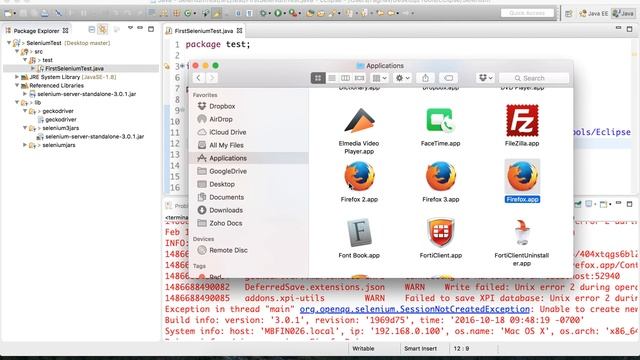Click the Finder Search field
This screenshot has width=640, height=360.
(534, 78)
